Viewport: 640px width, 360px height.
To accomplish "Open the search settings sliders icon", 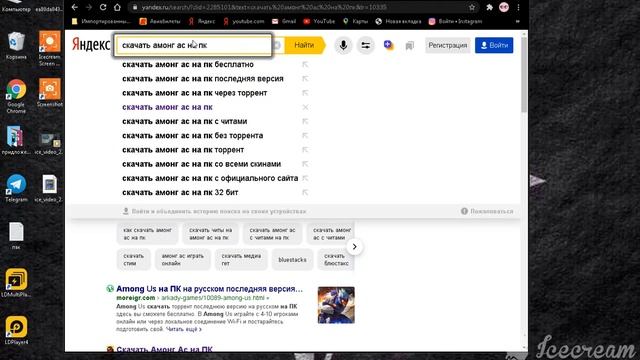I will pyautogui.click(x=366, y=45).
